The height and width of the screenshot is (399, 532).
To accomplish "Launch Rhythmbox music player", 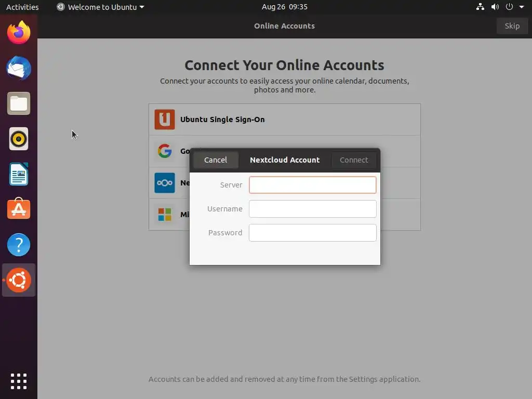I will click(x=19, y=139).
